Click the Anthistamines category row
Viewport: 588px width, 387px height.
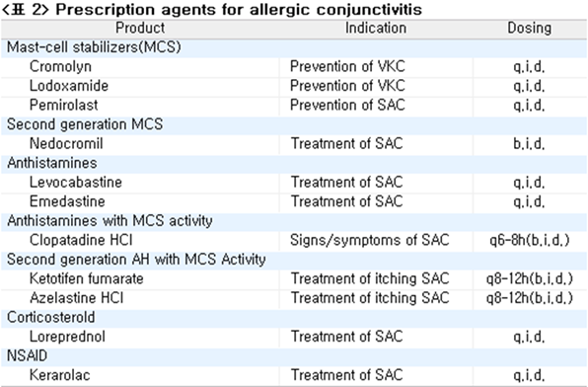pos(294,163)
